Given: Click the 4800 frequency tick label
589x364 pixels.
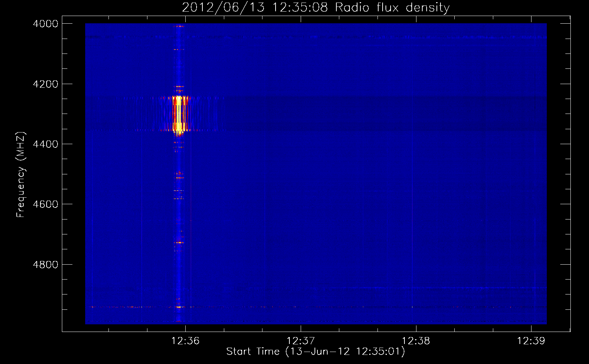Looking at the screenshot, I should click(x=46, y=264).
